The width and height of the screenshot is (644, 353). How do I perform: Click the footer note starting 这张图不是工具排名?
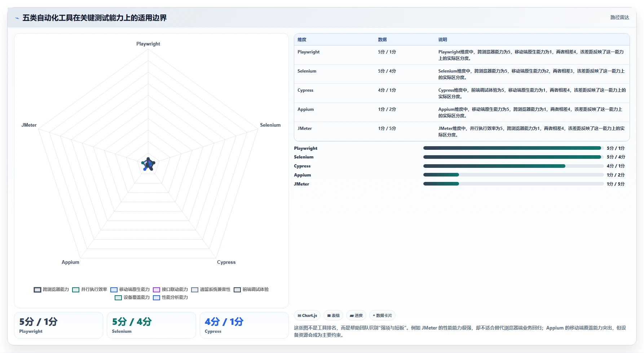tap(460, 331)
